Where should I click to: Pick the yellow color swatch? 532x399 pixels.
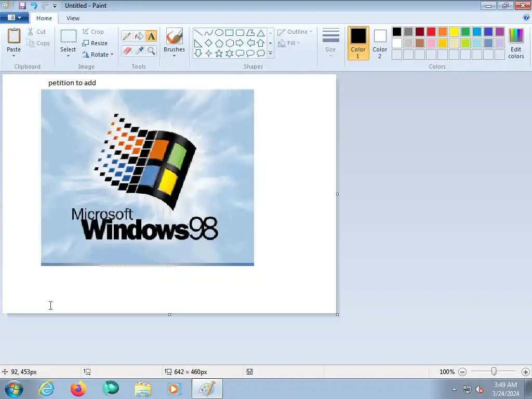tap(454, 32)
